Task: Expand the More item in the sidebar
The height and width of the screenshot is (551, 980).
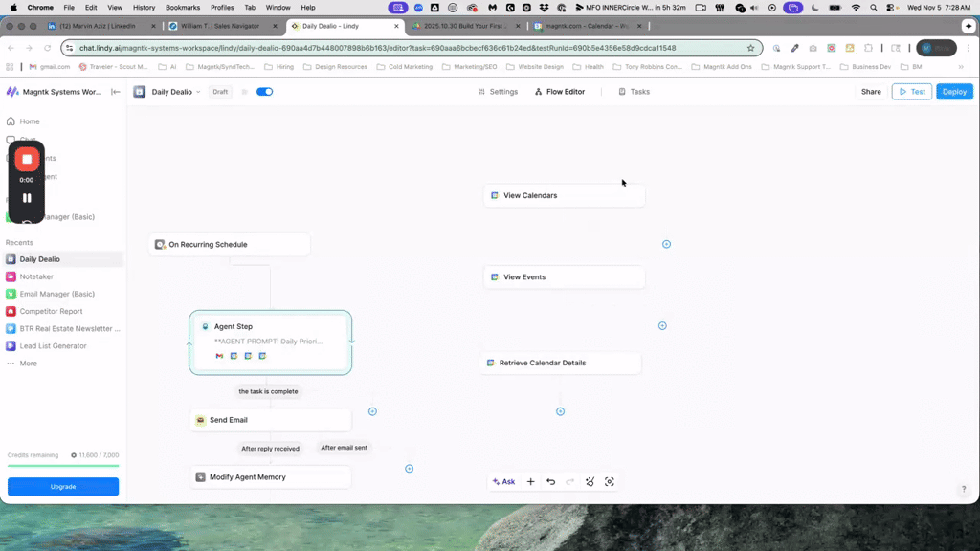Action: pos(28,364)
